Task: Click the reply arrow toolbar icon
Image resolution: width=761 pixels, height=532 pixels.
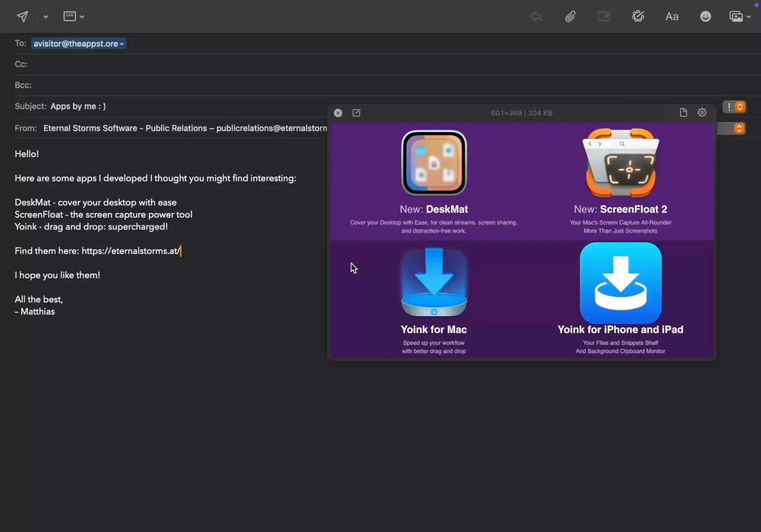Action: coord(536,16)
